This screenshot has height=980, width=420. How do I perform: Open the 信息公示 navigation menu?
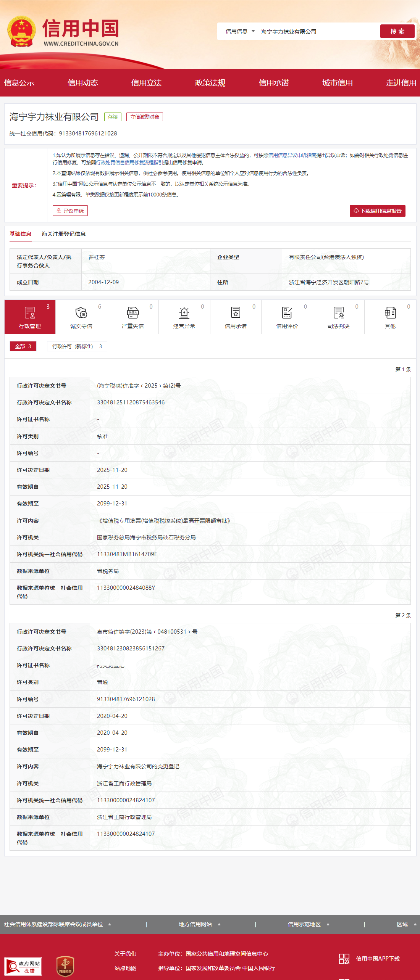19,83
